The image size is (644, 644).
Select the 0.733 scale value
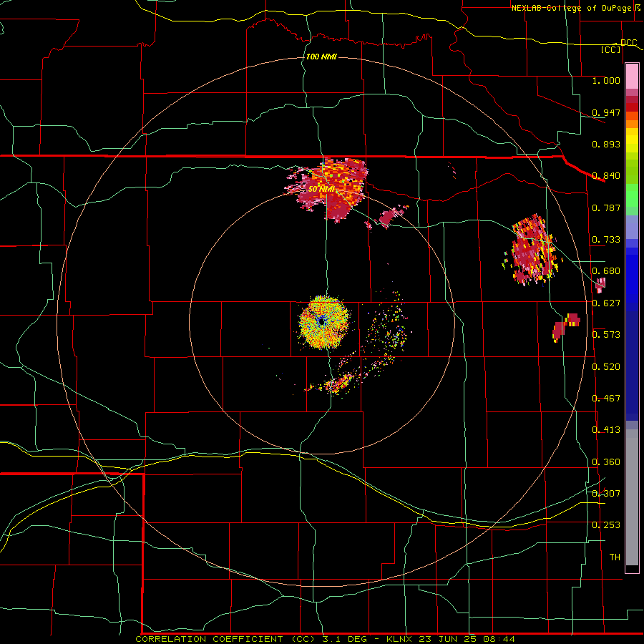[x=606, y=240]
